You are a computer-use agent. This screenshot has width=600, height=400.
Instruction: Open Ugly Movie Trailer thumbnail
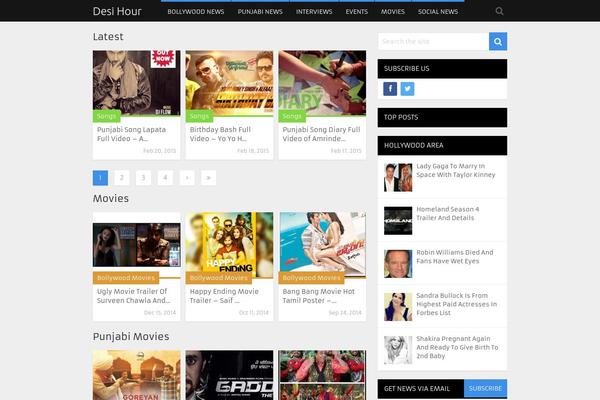coord(137,245)
